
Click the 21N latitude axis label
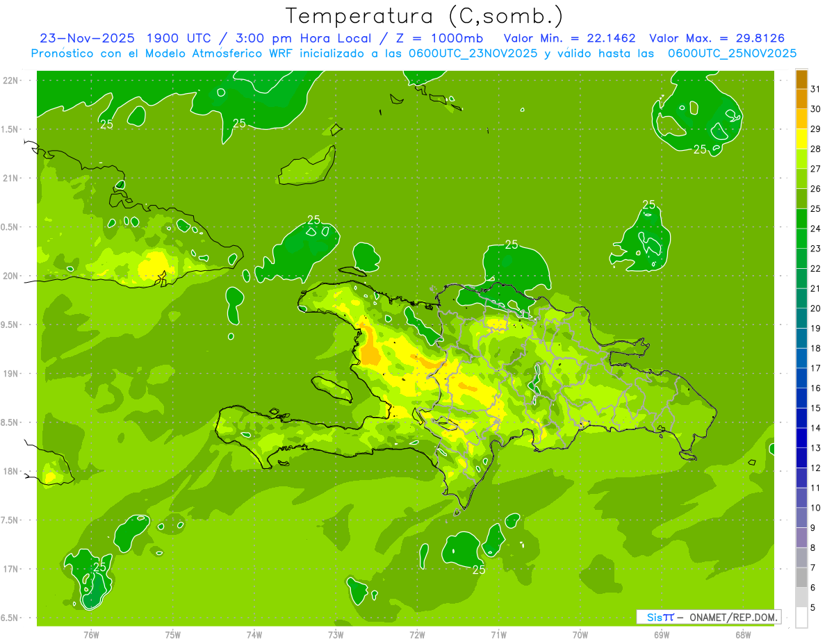tap(10, 178)
